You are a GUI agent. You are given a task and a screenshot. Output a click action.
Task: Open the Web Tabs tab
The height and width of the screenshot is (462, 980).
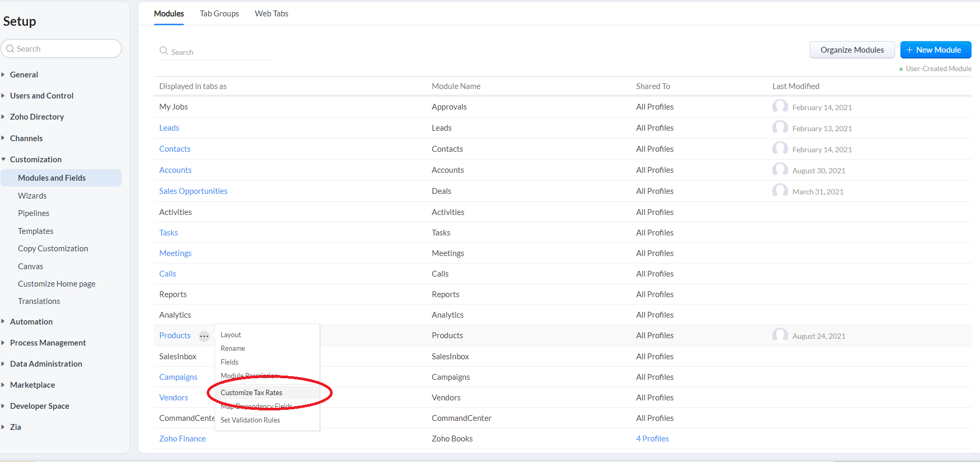click(271, 14)
